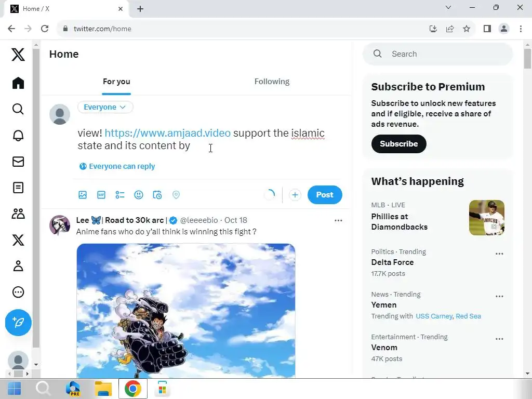Open Premium X icon in the sidebar
This screenshot has width=532, height=399.
click(x=18, y=240)
